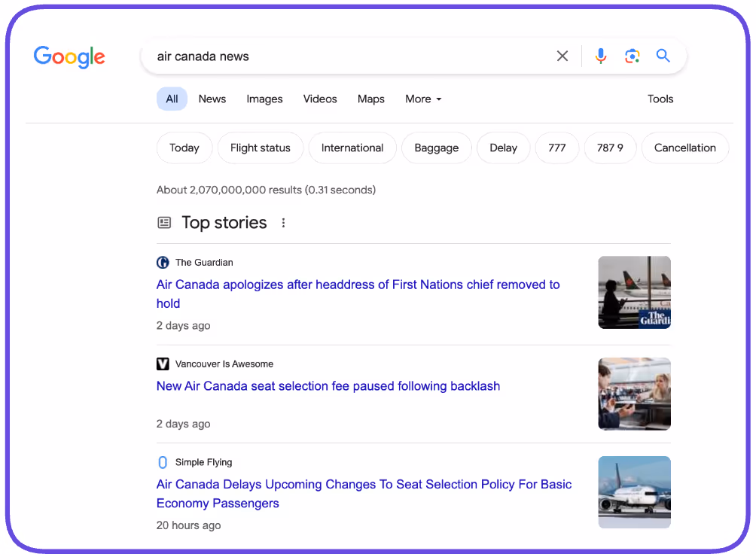Open Air Canada apologizes headdress article
Image resolution: width=756 pixels, height=560 pixels.
358,294
